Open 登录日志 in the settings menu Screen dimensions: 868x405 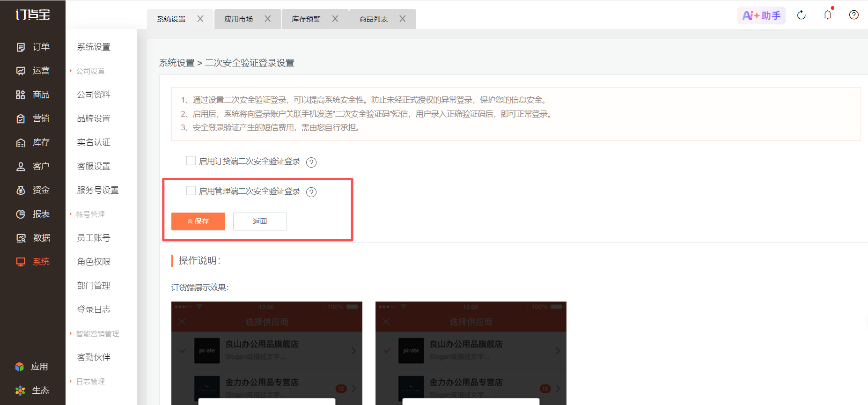point(94,309)
